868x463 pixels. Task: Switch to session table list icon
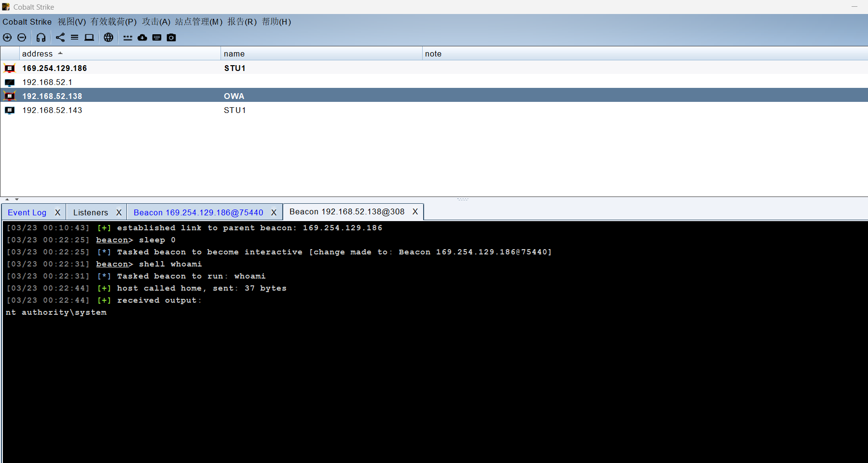coord(74,37)
